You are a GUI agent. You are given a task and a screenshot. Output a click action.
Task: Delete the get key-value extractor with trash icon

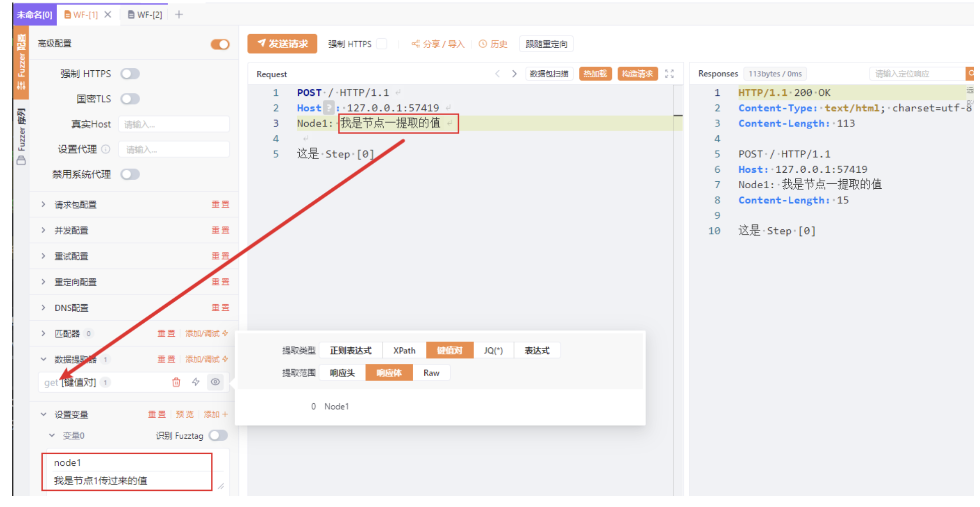(176, 383)
